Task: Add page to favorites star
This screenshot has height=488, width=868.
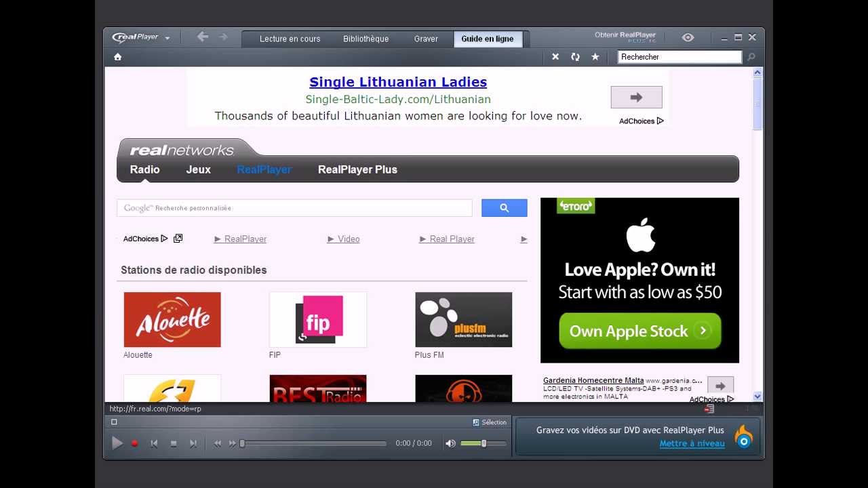Action: (x=595, y=57)
